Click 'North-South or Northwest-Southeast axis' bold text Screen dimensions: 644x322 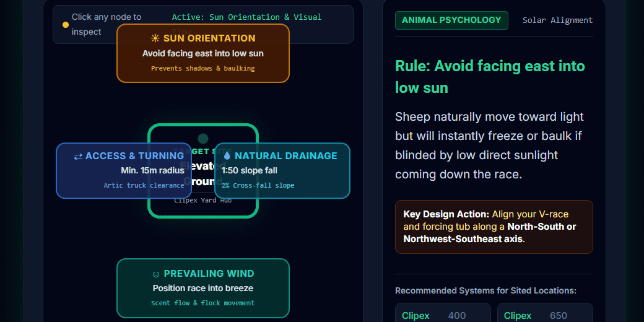490,233
